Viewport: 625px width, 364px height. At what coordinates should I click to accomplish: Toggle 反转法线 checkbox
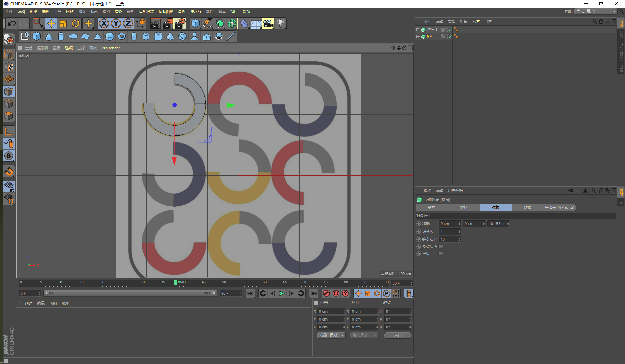(x=441, y=247)
